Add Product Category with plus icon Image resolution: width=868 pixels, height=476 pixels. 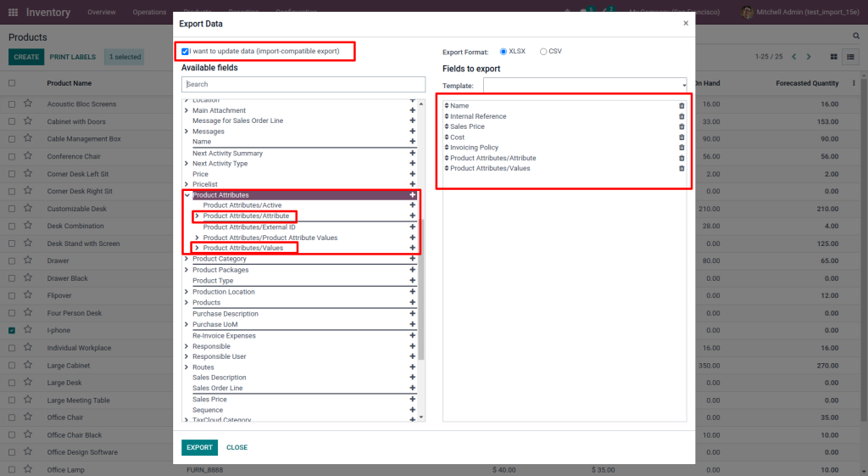(x=413, y=259)
